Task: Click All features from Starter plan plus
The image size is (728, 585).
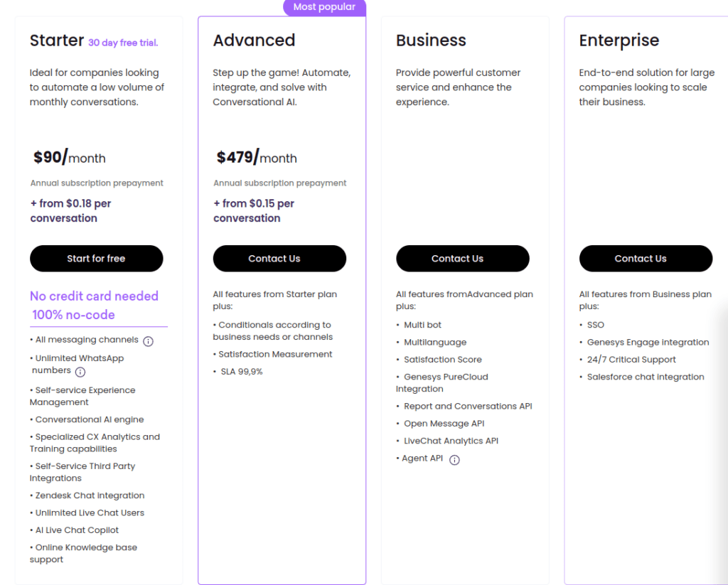Action: (275, 301)
